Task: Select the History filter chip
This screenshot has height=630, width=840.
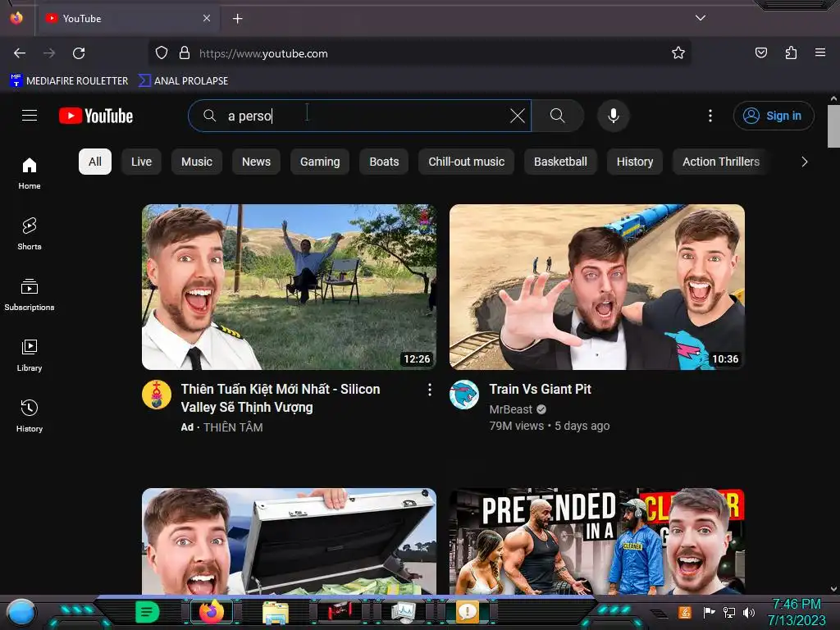Action: click(x=635, y=162)
